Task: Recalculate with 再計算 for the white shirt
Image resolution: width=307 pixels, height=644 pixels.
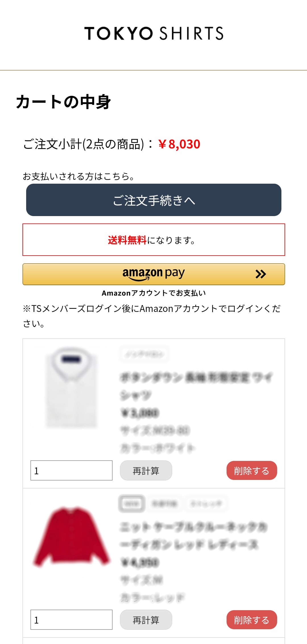Action: 146,471
